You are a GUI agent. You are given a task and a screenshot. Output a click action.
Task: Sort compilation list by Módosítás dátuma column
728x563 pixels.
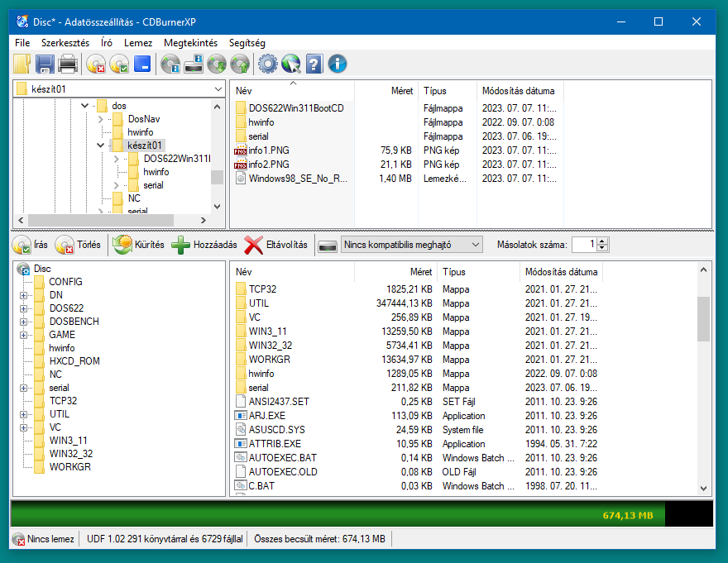[562, 272]
